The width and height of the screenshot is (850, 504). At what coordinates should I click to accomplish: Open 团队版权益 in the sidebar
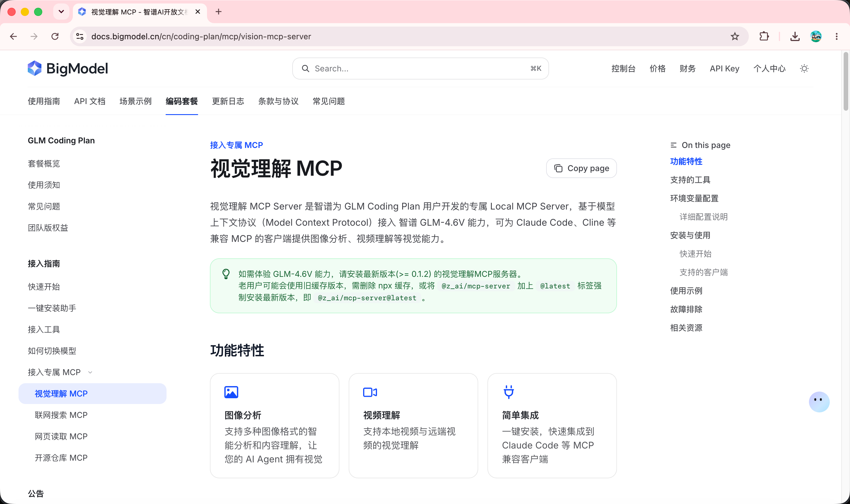48,228
